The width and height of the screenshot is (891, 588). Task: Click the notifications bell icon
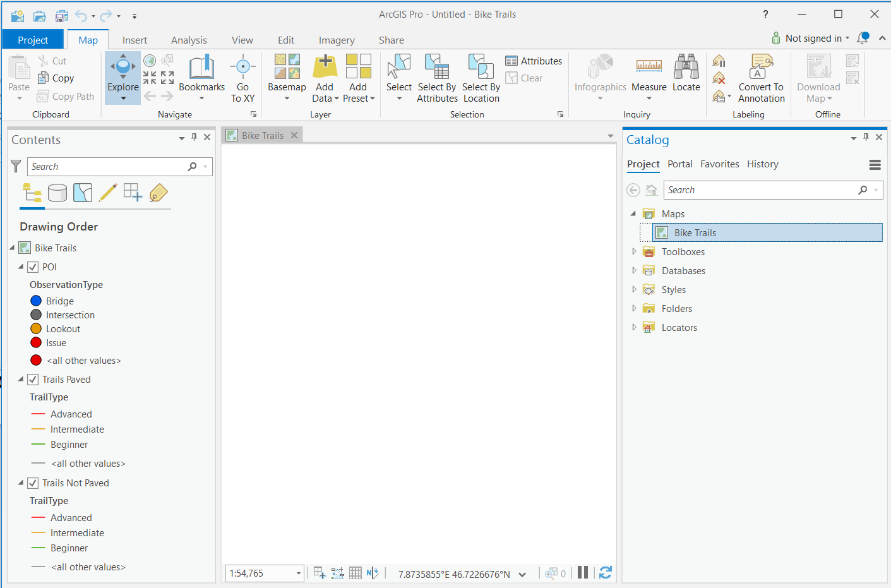coord(863,38)
